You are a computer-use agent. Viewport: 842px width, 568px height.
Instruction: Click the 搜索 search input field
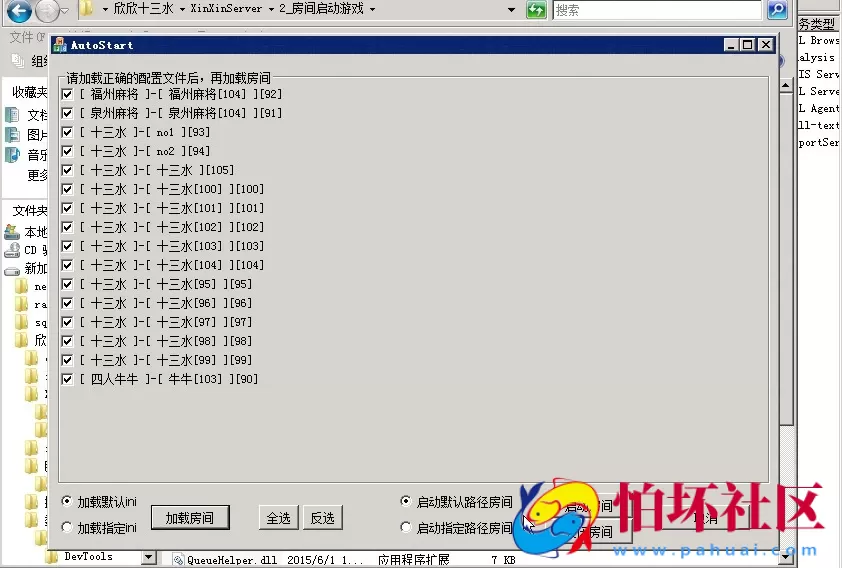(x=657, y=10)
